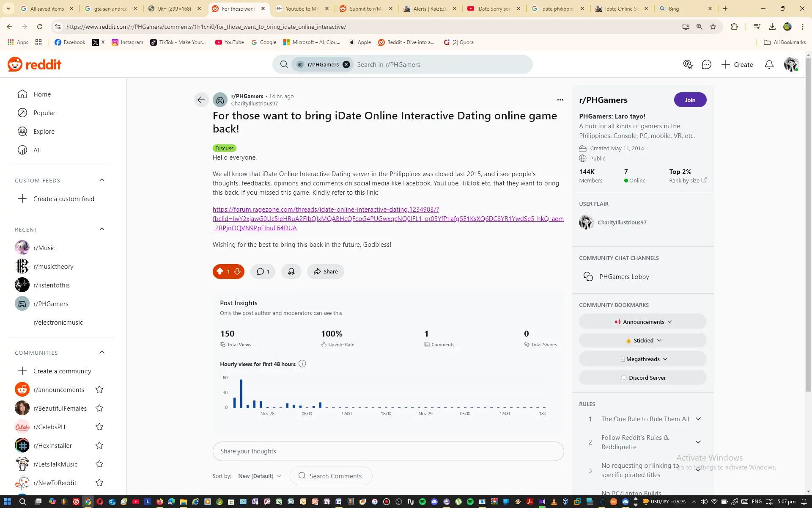View CharityIllustrious97 author profile
The width and height of the screenshot is (812, 508).
(x=254, y=104)
